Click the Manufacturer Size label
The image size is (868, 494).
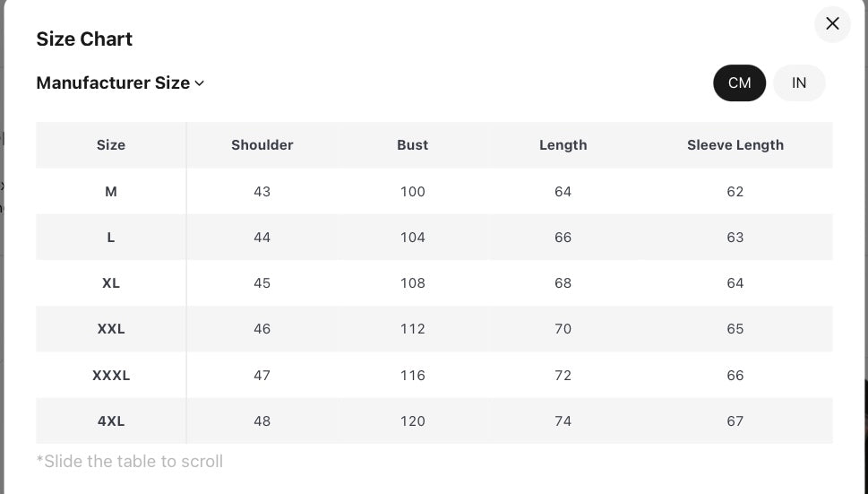pyautogui.click(x=113, y=82)
